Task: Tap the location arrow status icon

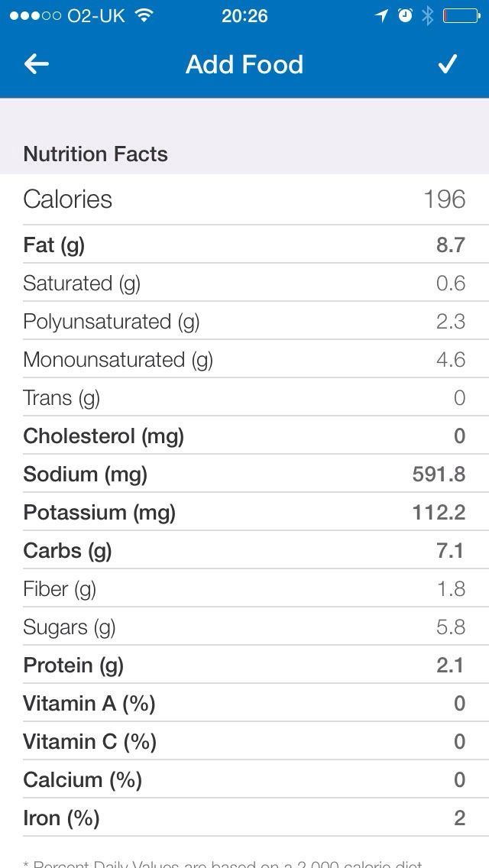Action: coord(382,16)
